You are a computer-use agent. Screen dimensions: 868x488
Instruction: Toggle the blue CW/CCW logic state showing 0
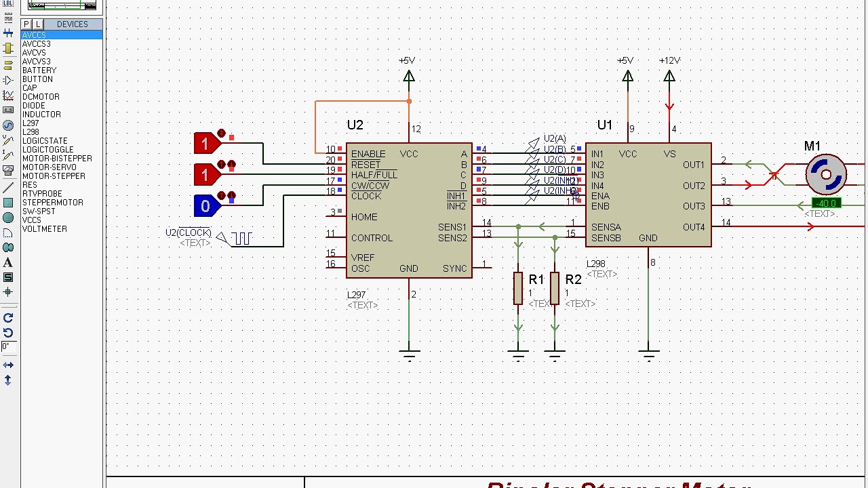[205, 206]
